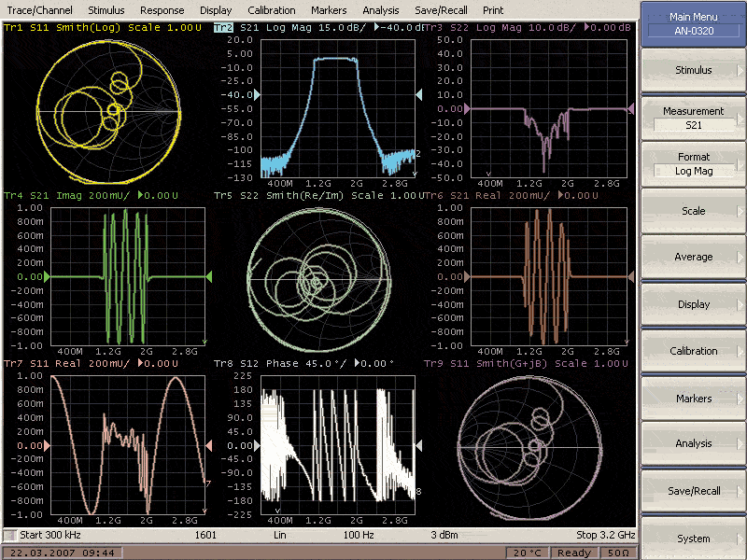Open the Print menu in menu bar

coord(492,9)
